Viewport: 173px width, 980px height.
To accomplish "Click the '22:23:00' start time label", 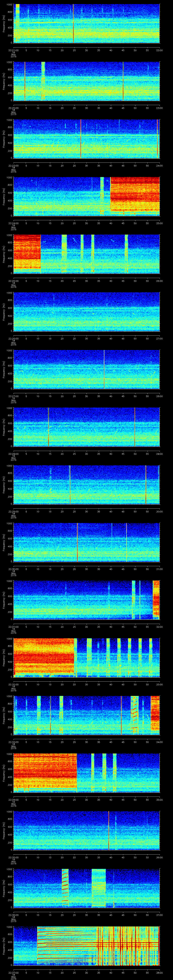I will tap(14, 166).
